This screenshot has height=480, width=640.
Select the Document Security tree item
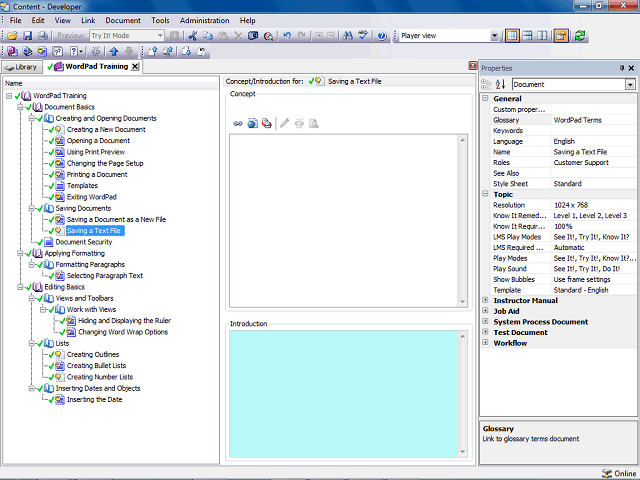[84, 242]
